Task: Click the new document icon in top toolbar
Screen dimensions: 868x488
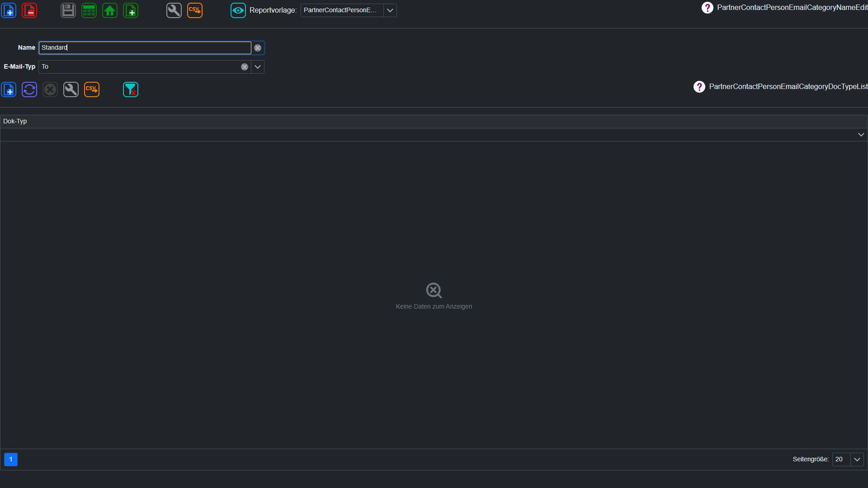Action: click(x=9, y=10)
